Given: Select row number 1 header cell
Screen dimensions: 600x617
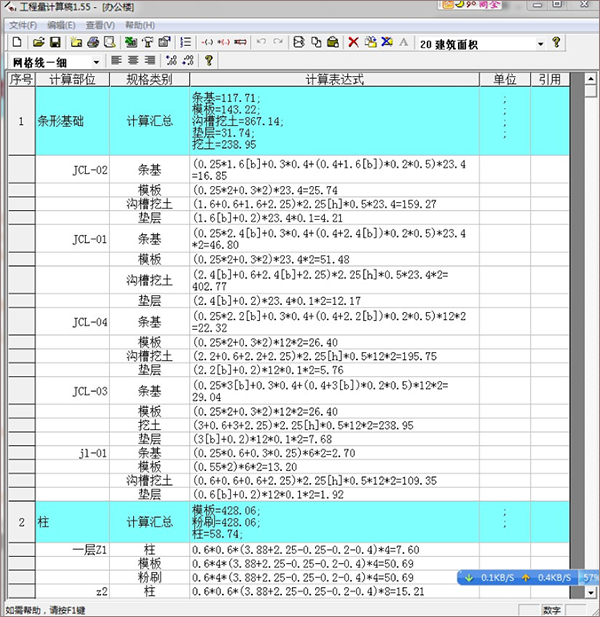Looking at the screenshot, I should [x=22, y=121].
